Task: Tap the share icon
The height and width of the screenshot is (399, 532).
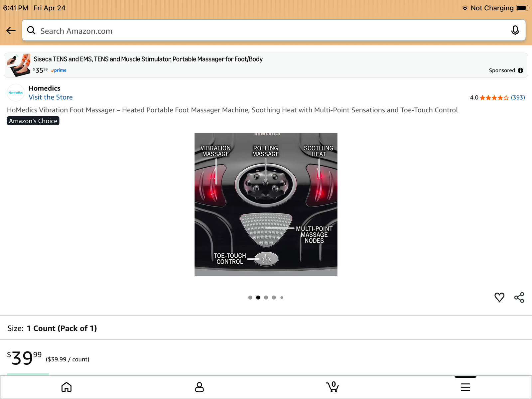Action: pyautogui.click(x=519, y=297)
